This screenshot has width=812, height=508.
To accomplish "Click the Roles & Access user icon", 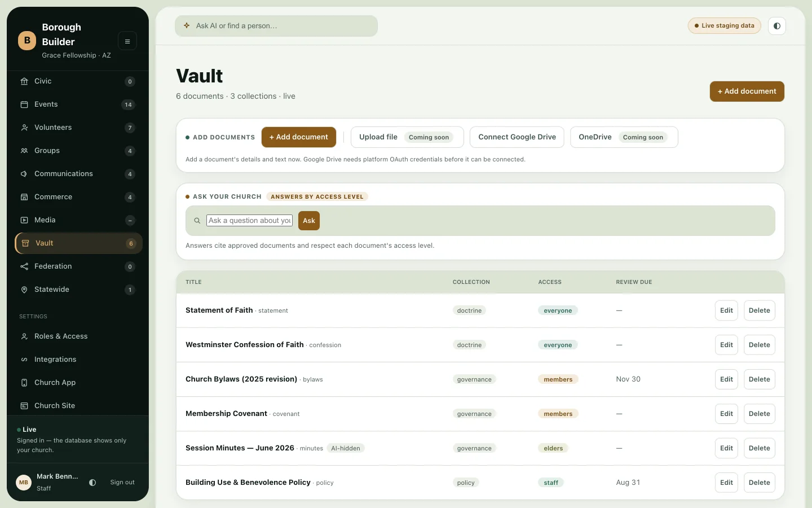I will coord(24,336).
